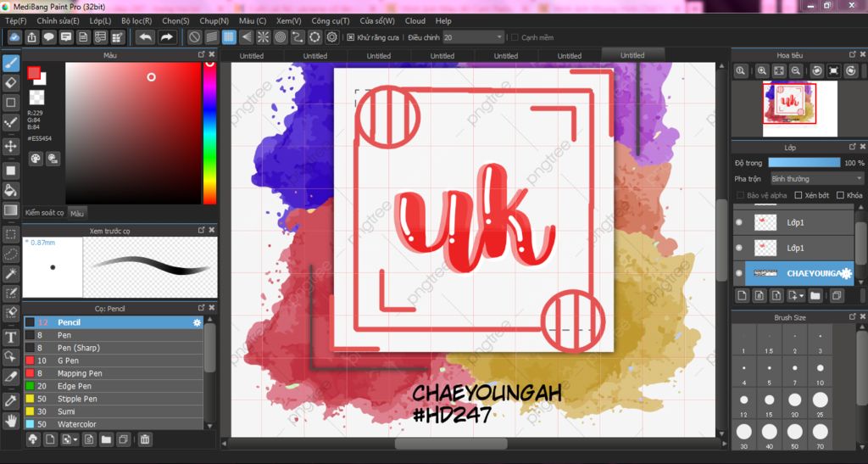Click the export/share icon in toolbar

[31, 37]
